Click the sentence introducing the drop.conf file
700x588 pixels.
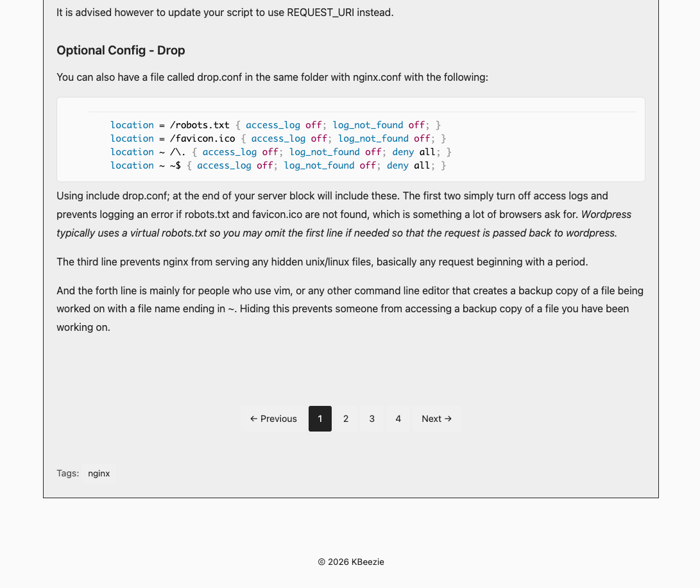pos(272,77)
